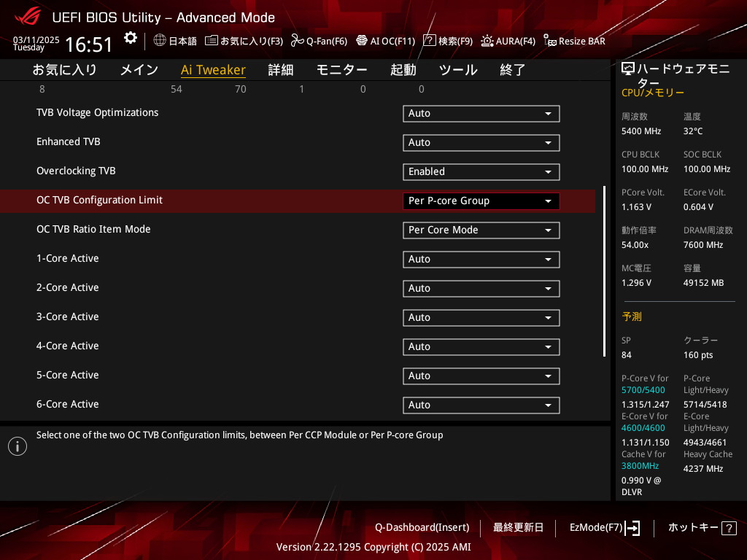
Task: Select Enhanced TVB label
Action: tap(68, 141)
